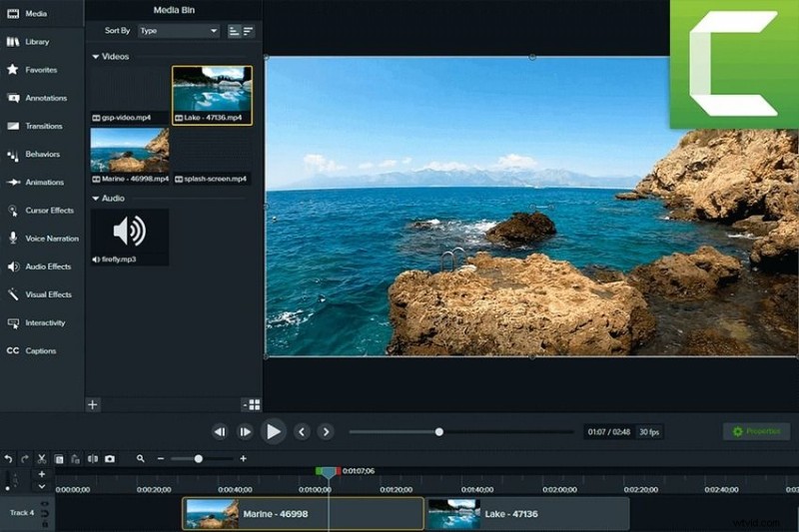The image size is (799, 532).
Task: Click the Split clip icon
Action: pyautogui.click(x=93, y=459)
